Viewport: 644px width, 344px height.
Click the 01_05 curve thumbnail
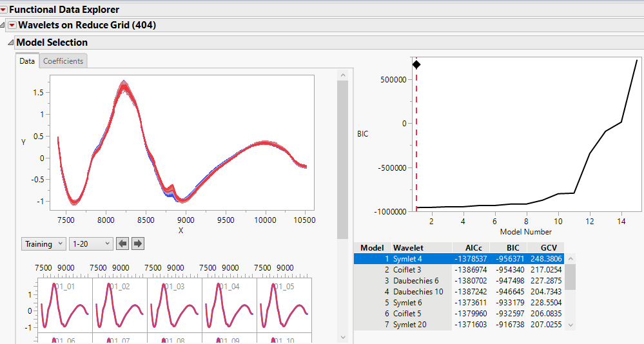point(284,305)
